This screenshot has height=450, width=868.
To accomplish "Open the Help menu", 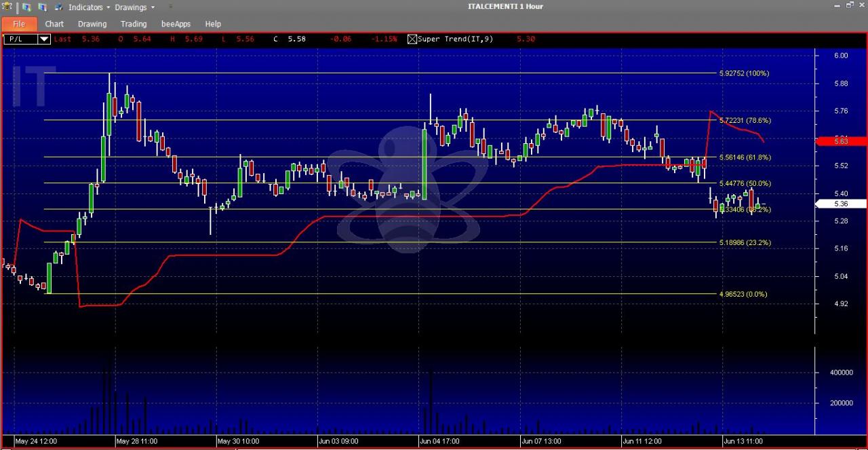I will tap(213, 24).
